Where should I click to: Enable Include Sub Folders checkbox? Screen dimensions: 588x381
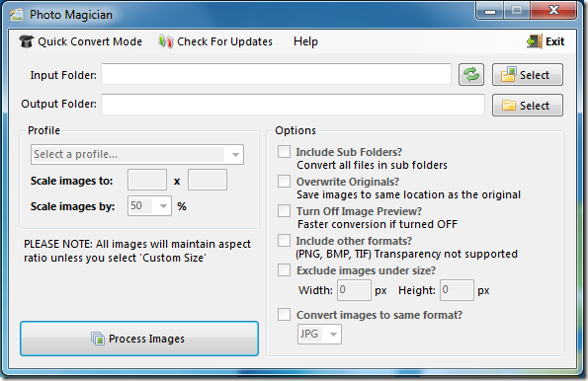tap(284, 152)
